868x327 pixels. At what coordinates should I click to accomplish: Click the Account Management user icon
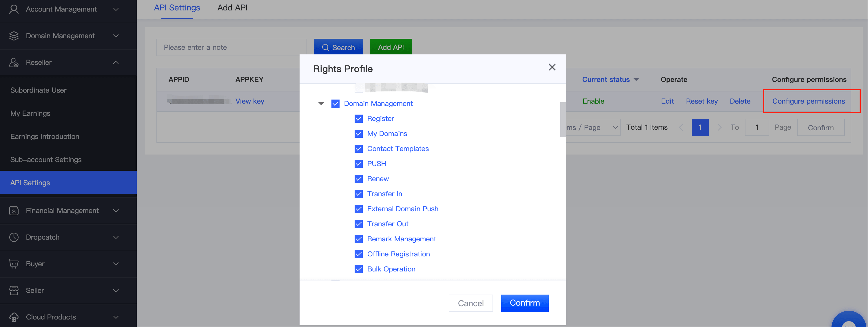click(x=14, y=9)
